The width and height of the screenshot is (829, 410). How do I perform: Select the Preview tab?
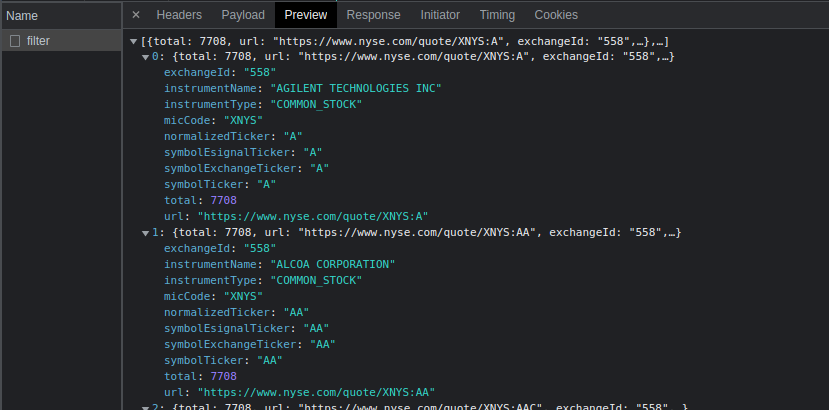[x=306, y=15]
